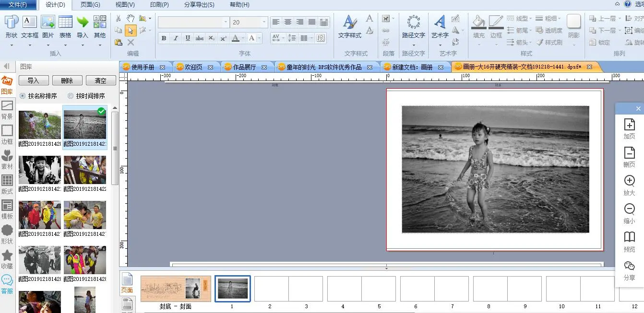Expand the 形状 shape dropdown arrow
This screenshot has height=313, width=644.
point(12,46)
